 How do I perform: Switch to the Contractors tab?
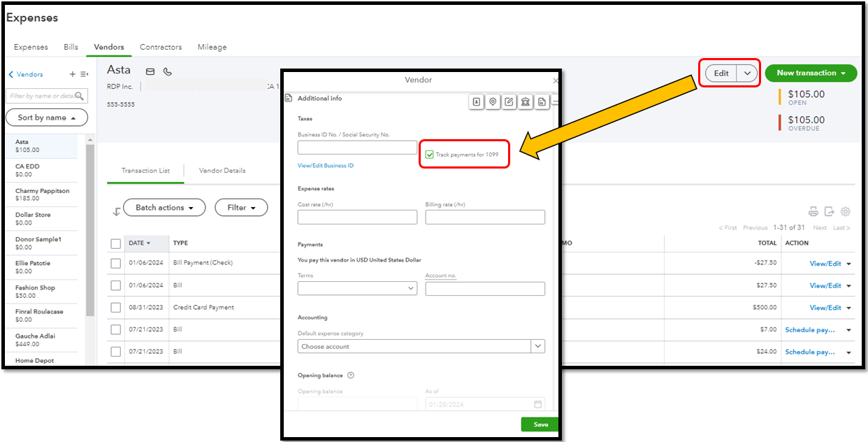(161, 48)
